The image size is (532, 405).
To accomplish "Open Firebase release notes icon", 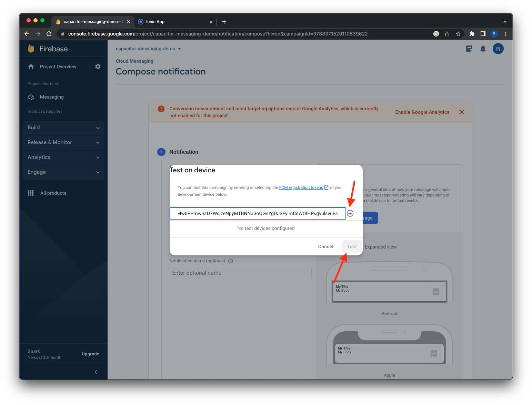I will 469,49.
